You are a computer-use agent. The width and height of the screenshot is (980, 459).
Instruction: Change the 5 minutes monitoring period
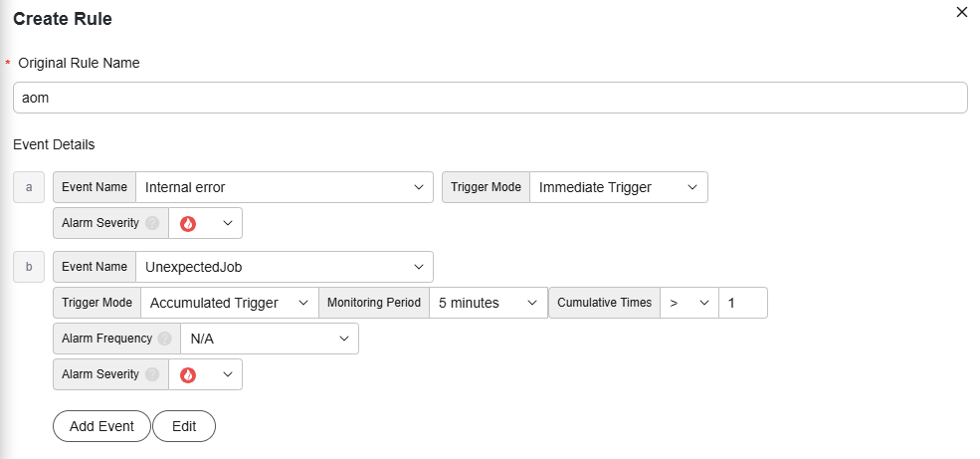pyautogui.click(x=489, y=303)
